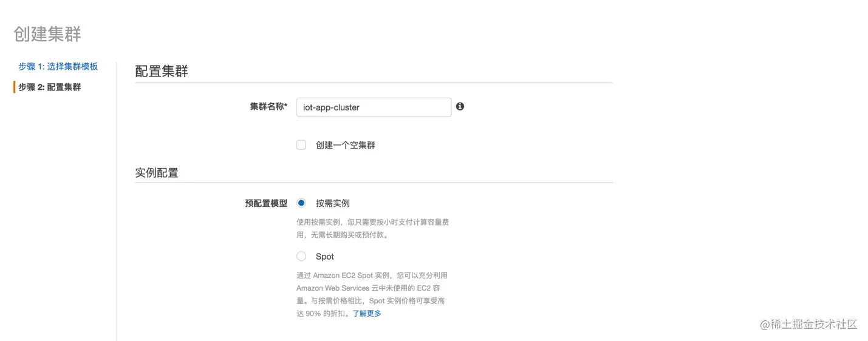Click the 创建一个空集群 label text

point(346,146)
